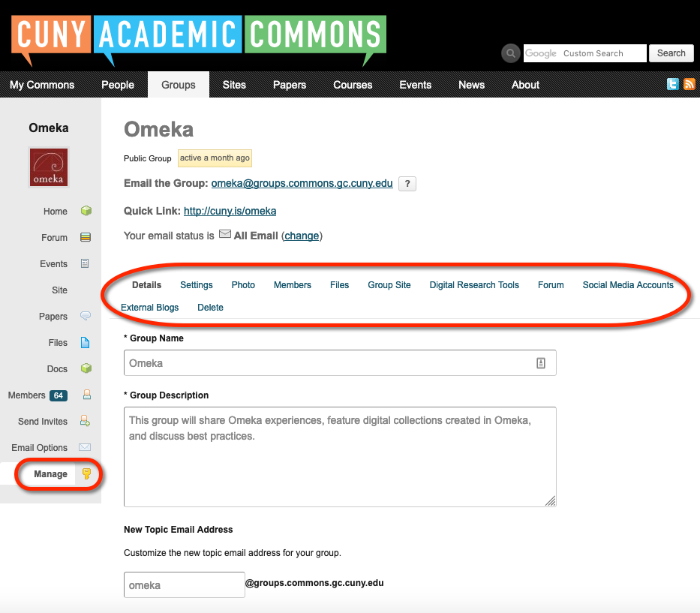Open Site in the group sidebar
The image size is (700, 613).
(x=59, y=290)
